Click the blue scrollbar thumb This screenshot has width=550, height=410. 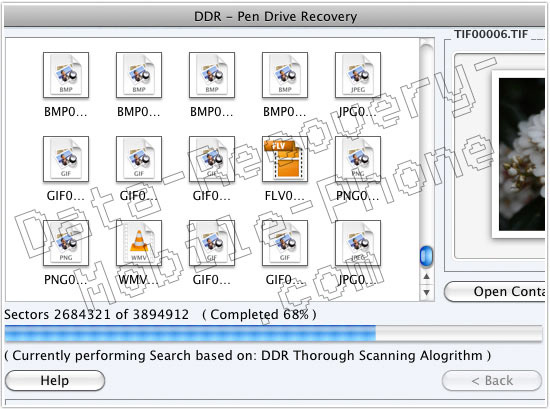(x=427, y=256)
